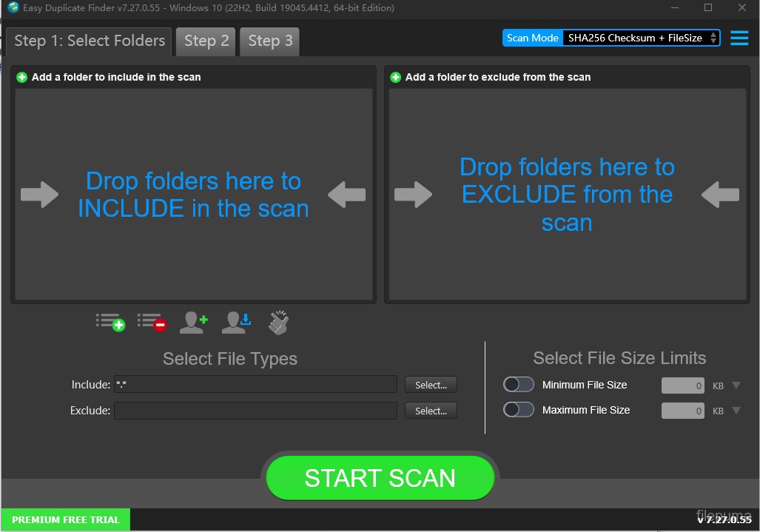Select the add user profile icon
This screenshot has width=760, height=532.
click(193, 322)
